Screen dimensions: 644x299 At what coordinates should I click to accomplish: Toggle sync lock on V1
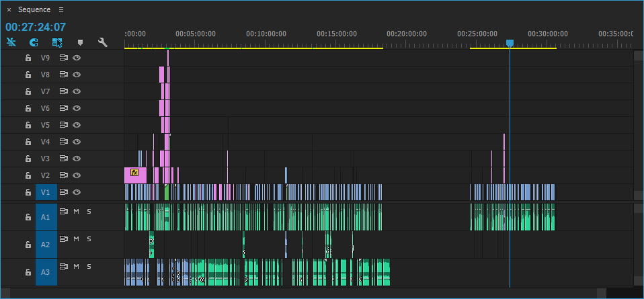point(63,191)
